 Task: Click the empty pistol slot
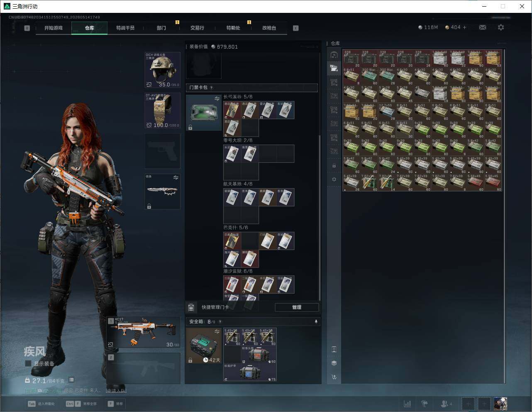[162, 151]
